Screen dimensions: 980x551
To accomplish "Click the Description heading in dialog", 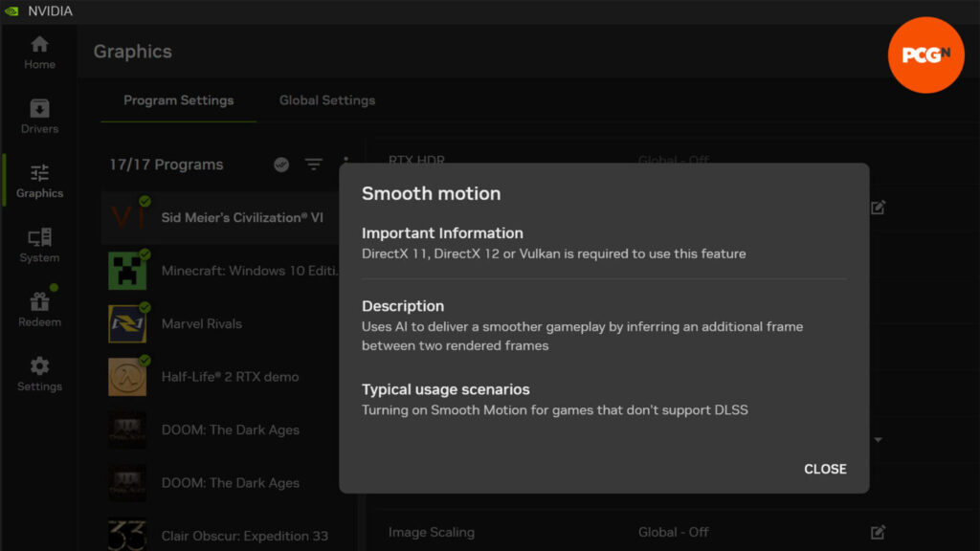I will tap(403, 306).
